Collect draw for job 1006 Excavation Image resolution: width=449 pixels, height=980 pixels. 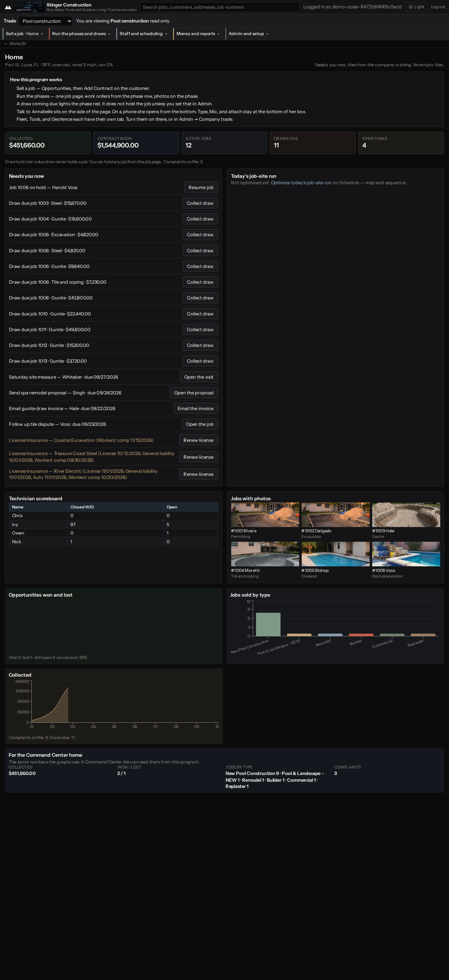(200, 235)
